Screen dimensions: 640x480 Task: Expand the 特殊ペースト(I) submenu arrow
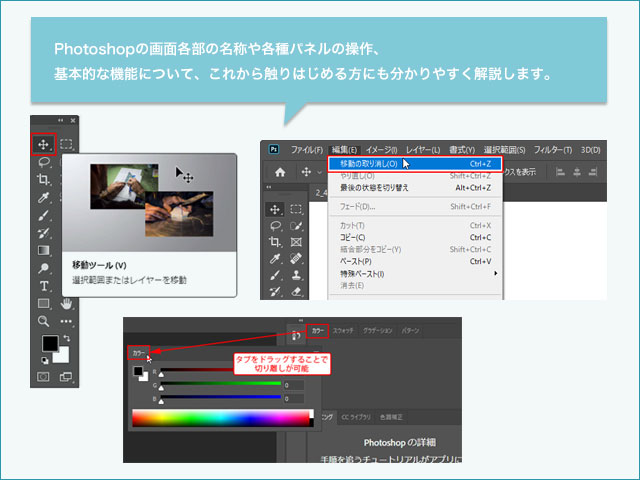coord(496,273)
